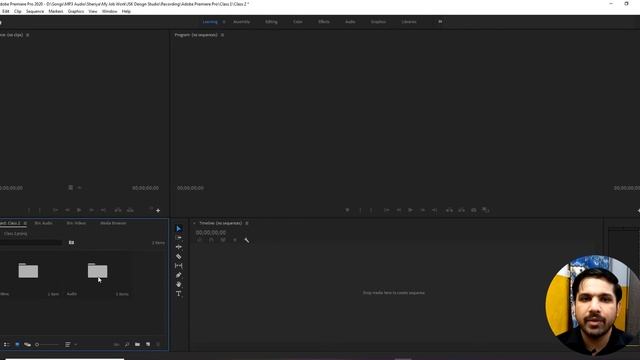
Task: Switch to the Graphics workspace
Action: [x=378, y=22]
